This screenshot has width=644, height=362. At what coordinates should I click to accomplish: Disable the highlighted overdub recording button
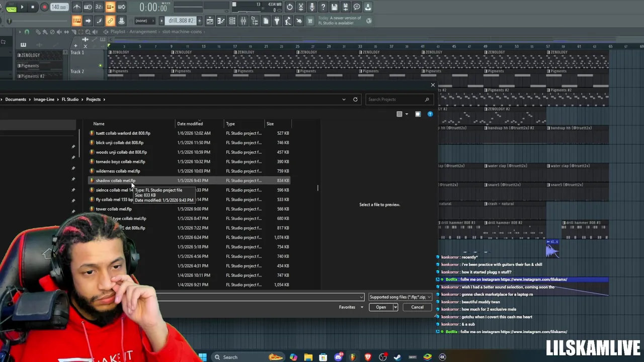(x=110, y=7)
